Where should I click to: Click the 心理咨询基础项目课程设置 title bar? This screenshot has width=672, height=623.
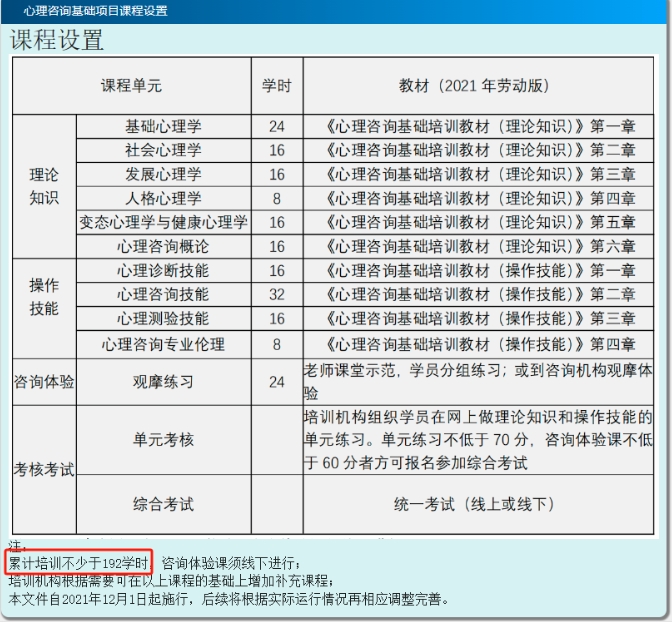coord(96,11)
